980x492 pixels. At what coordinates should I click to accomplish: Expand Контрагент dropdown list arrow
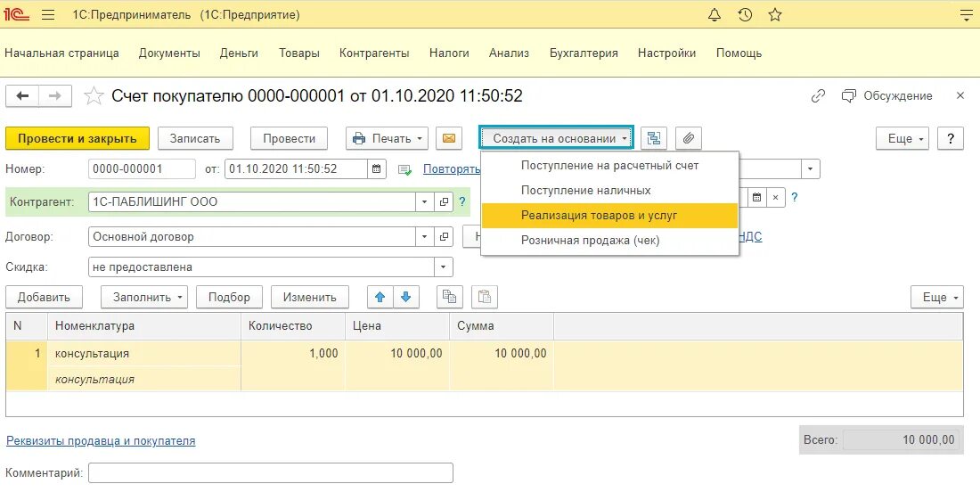(x=425, y=202)
